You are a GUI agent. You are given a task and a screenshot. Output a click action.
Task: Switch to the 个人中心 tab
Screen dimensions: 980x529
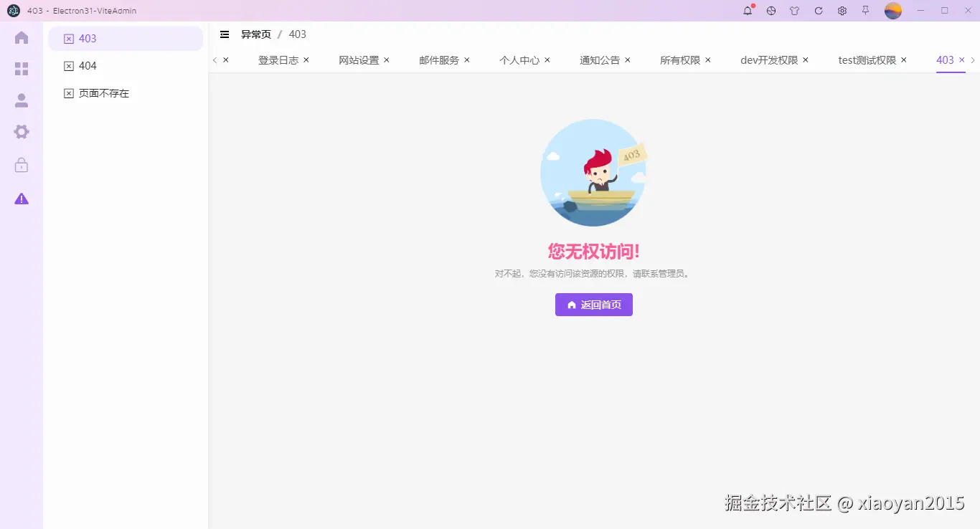[x=519, y=60]
